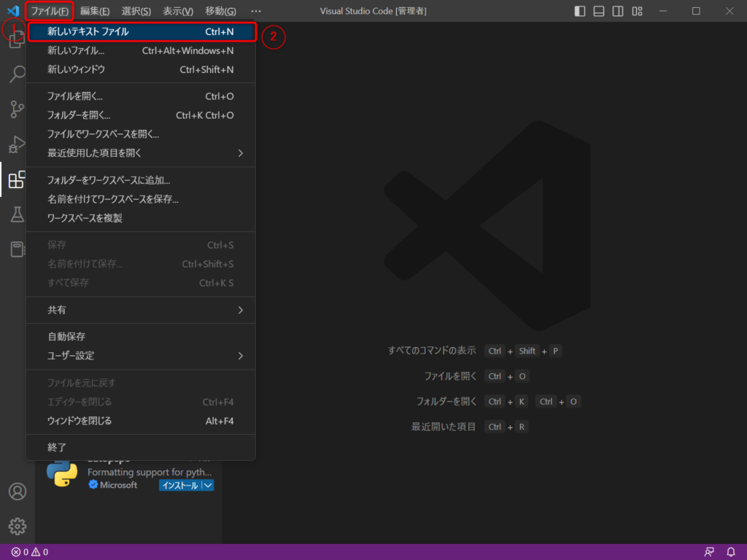Open the notifications bell in status bar

(731, 552)
